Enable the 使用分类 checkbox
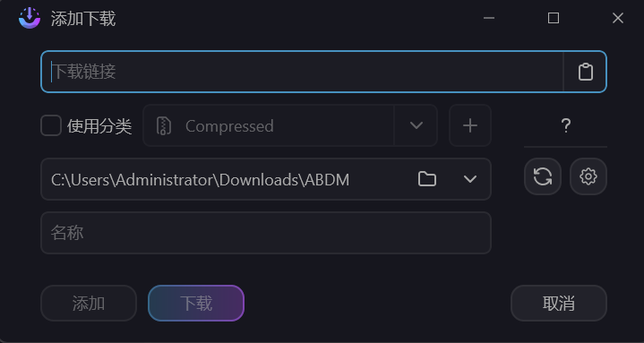644x343 pixels. click(51, 125)
